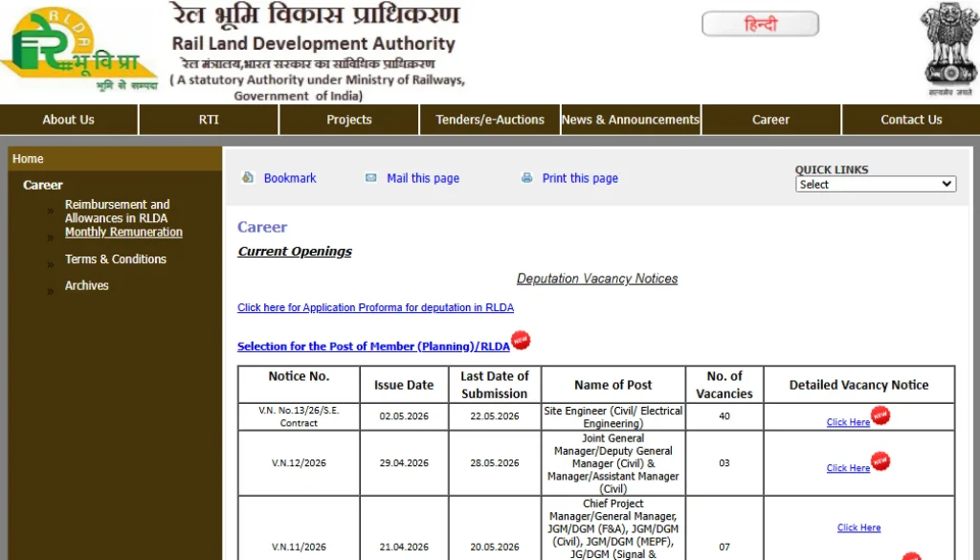The height and width of the screenshot is (560, 980).
Task: Click the Deputation Vacancy Notices heading
Action: 597,279
